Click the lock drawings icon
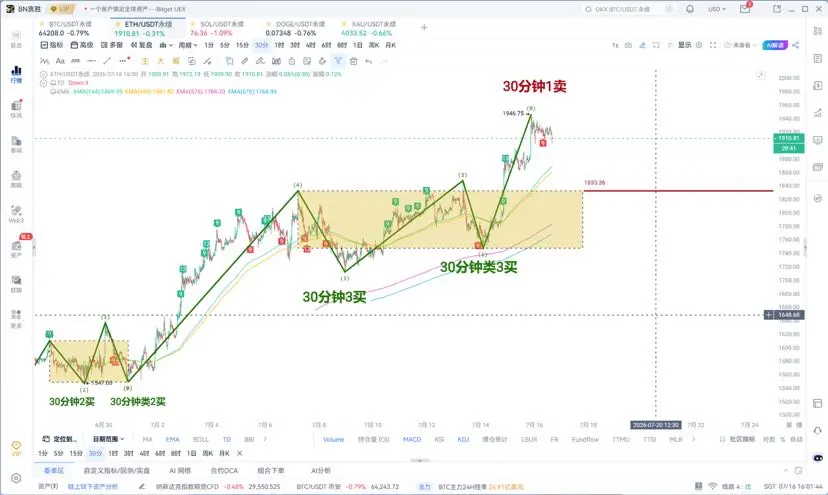Viewport: 828px width, 495px height. (x=291, y=61)
